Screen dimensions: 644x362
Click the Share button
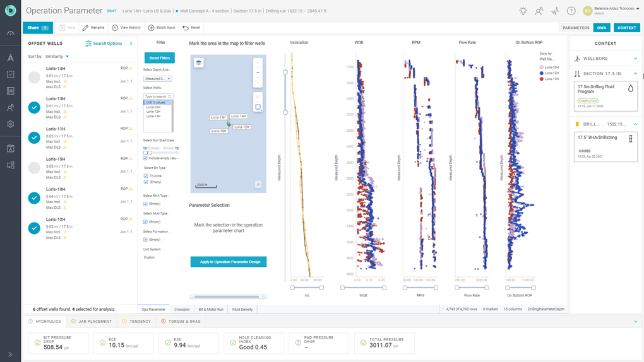(x=38, y=28)
